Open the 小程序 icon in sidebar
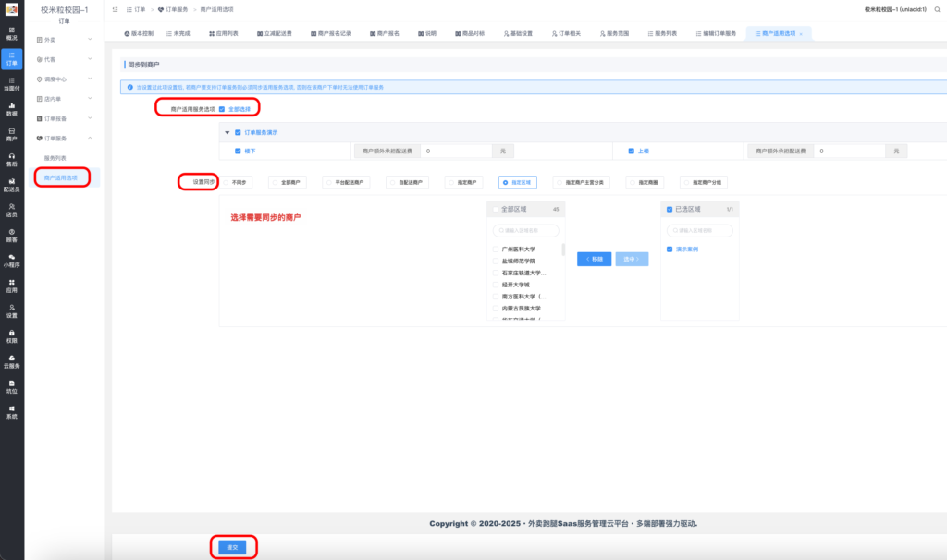The image size is (947, 560). 11,260
